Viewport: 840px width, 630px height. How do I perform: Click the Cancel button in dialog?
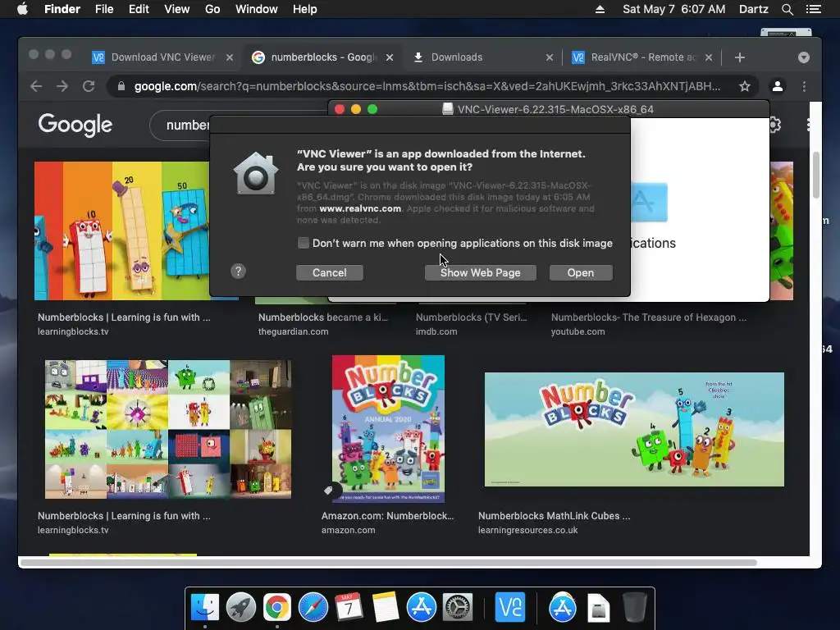click(x=330, y=272)
